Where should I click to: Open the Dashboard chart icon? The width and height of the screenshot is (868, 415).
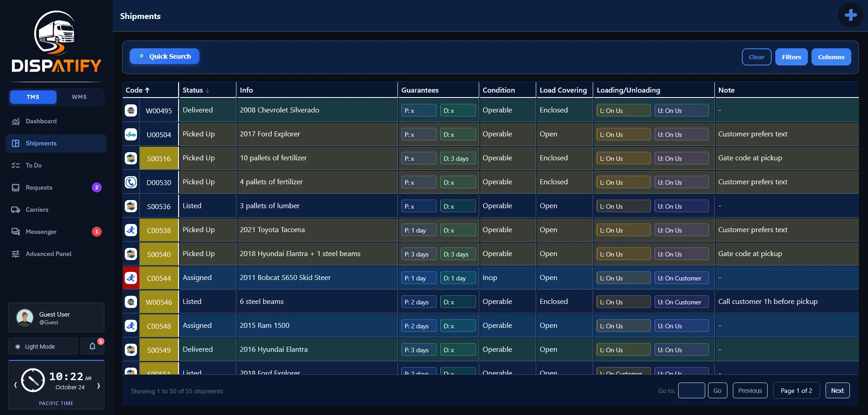16,121
